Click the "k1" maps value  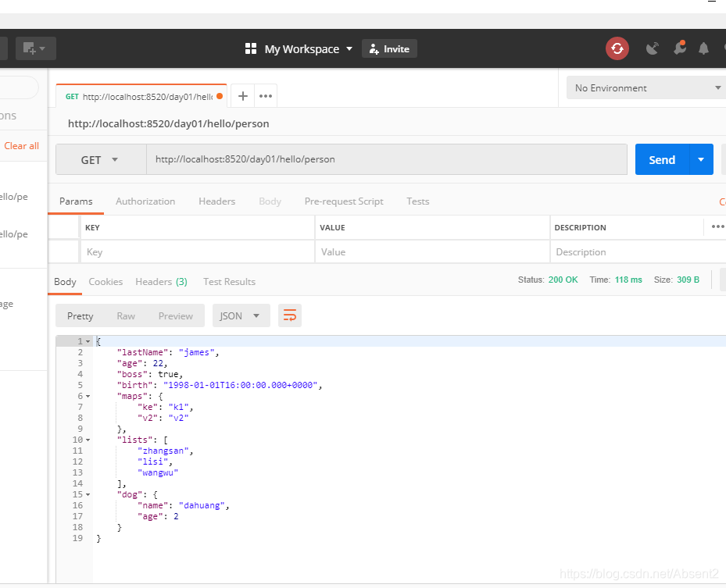pyautogui.click(x=179, y=407)
